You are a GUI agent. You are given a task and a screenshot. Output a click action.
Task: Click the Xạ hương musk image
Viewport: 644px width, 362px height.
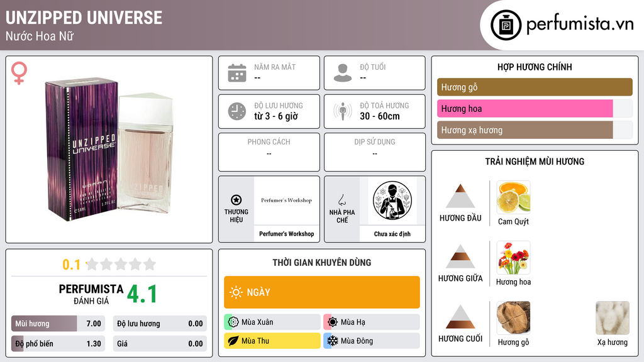coord(613,318)
